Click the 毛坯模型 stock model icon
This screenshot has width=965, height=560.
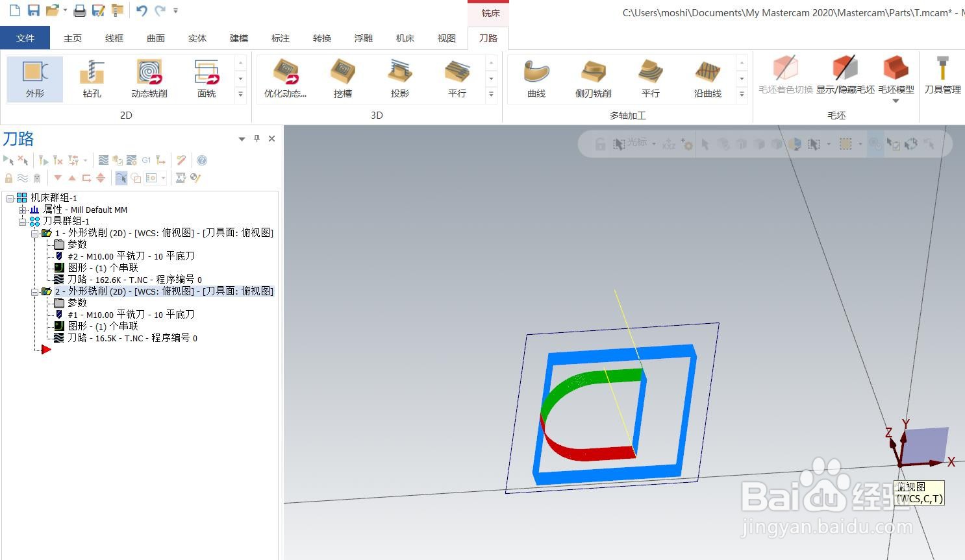(x=896, y=75)
